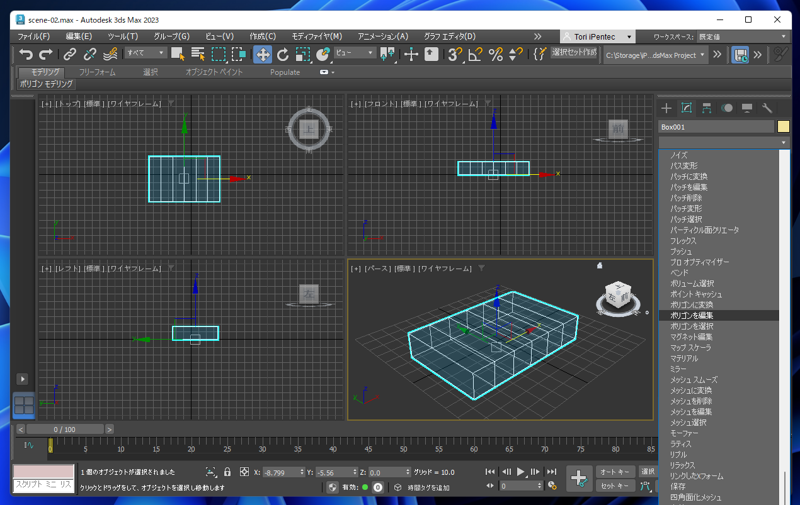Open the modifier list dropdown arrow

[x=784, y=142]
